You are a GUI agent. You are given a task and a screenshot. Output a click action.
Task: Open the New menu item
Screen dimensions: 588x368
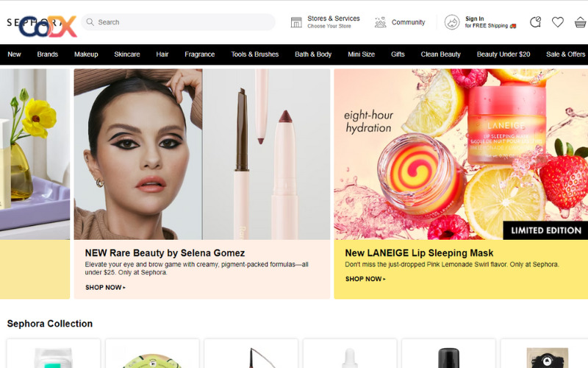pos(14,54)
